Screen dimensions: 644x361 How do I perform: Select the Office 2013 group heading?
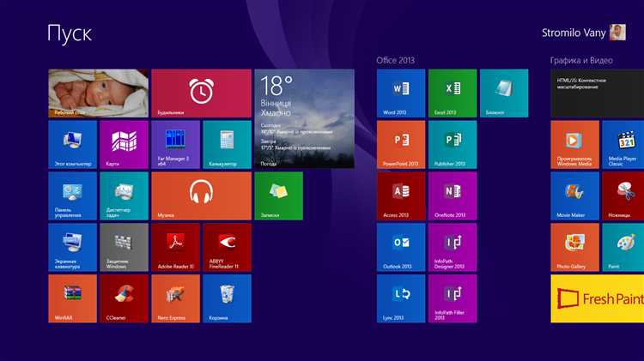(x=396, y=60)
